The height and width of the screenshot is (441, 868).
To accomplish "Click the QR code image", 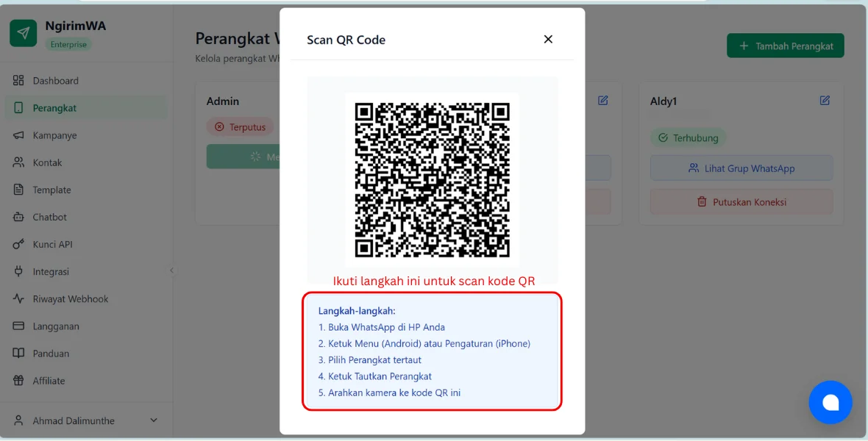I will [433, 180].
